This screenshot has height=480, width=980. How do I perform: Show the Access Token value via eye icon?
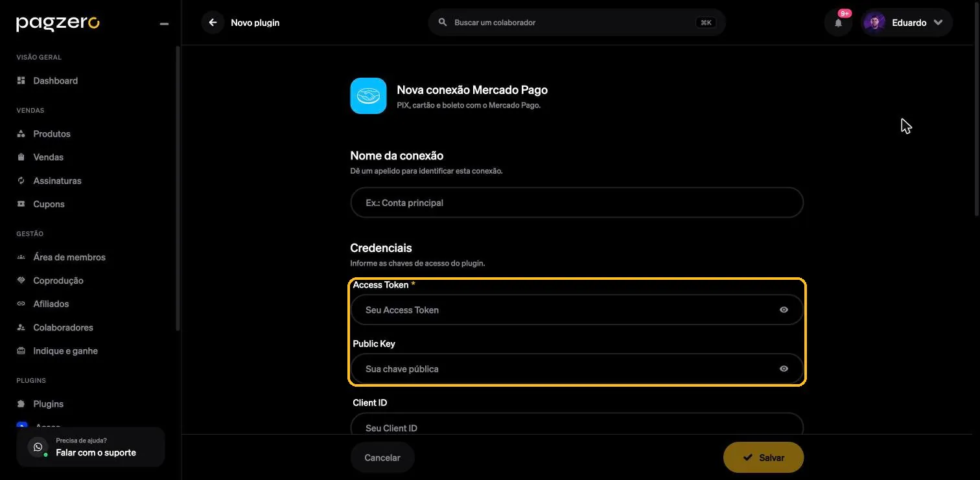(x=784, y=310)
